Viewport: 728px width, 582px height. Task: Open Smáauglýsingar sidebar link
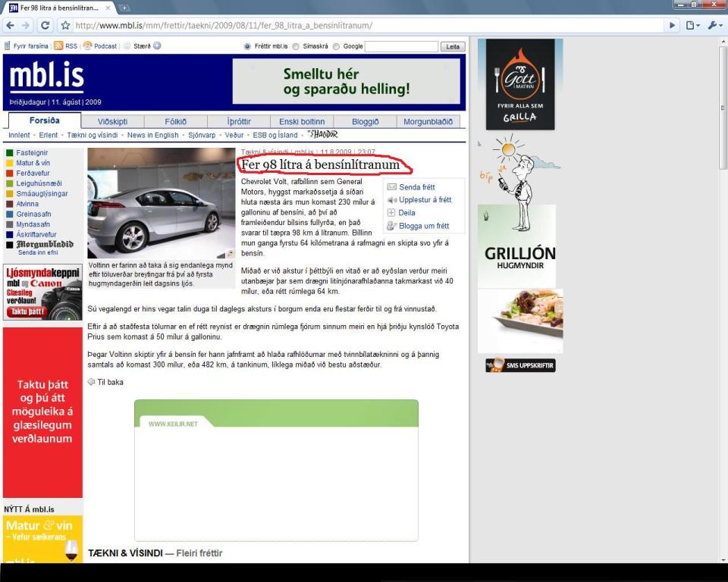click(x=42, y=193)
